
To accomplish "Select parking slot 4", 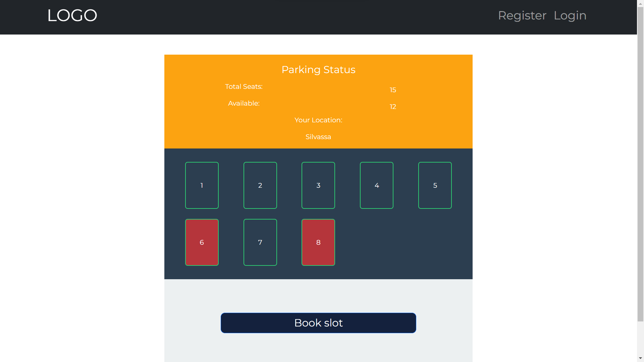I will tap(376, 185).
